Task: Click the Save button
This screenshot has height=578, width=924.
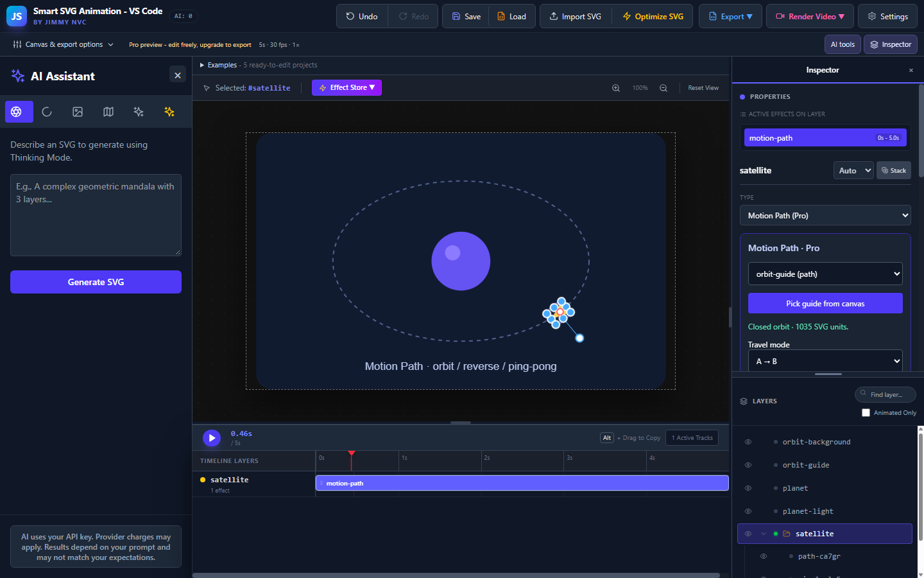Action: pyautogui.click(x=466, y=16)
